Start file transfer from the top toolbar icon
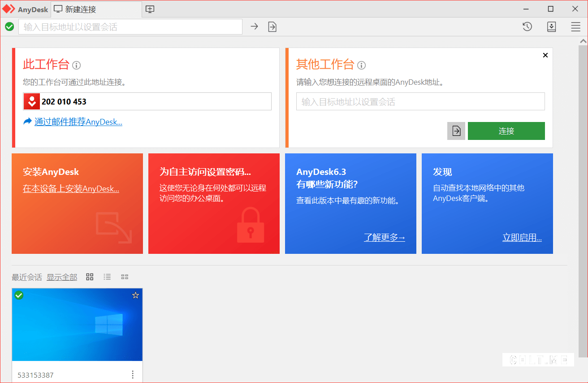The image size is (588, 383). (x=272, y=27)
